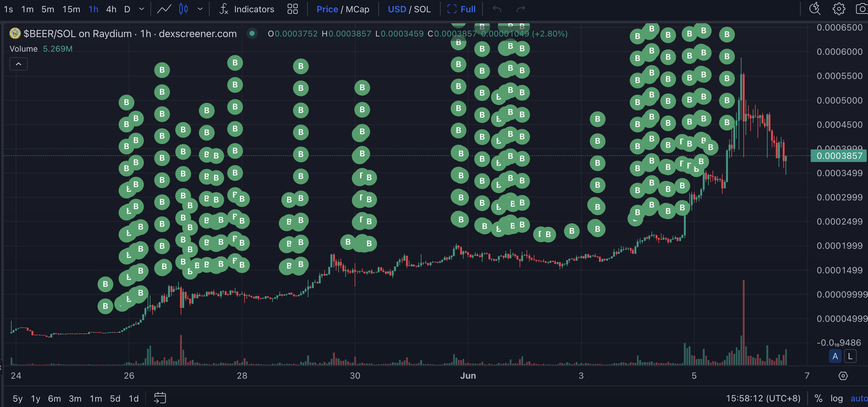Select the 15m timeframe

click(x=71, y=9)
